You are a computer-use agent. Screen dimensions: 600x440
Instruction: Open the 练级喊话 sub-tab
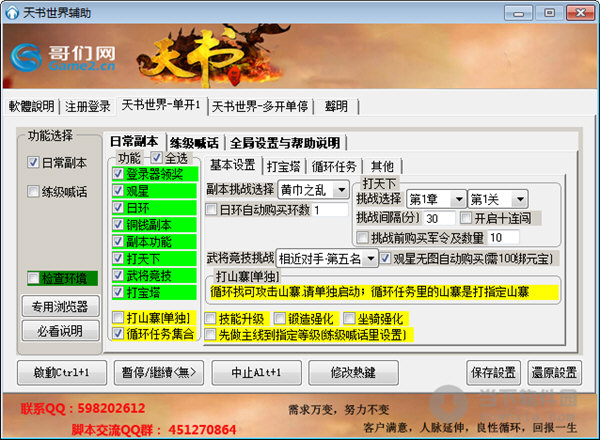[194, 143]
